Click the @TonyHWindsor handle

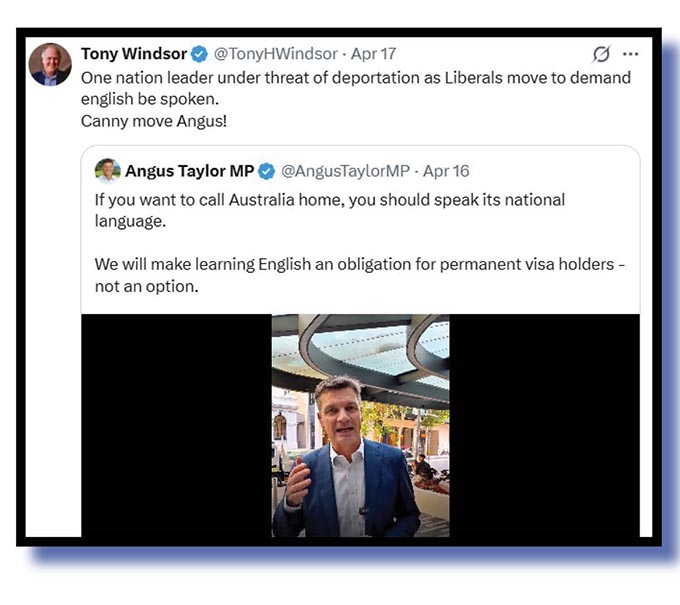click(x=274, y=54)
